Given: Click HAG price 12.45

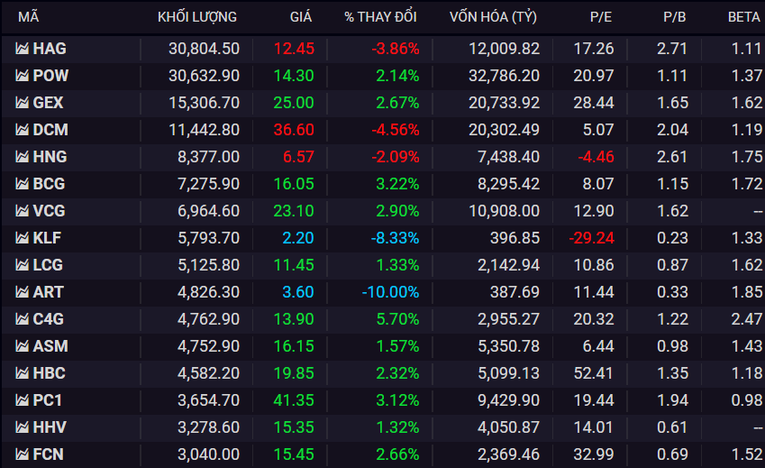Looking at the screenshot, I should click(294, 48).
